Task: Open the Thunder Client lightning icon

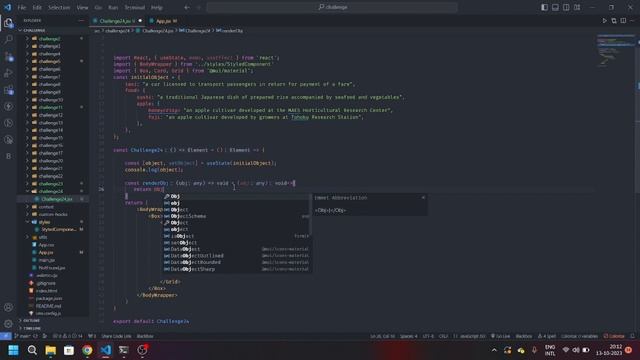Action: point(9,107)
